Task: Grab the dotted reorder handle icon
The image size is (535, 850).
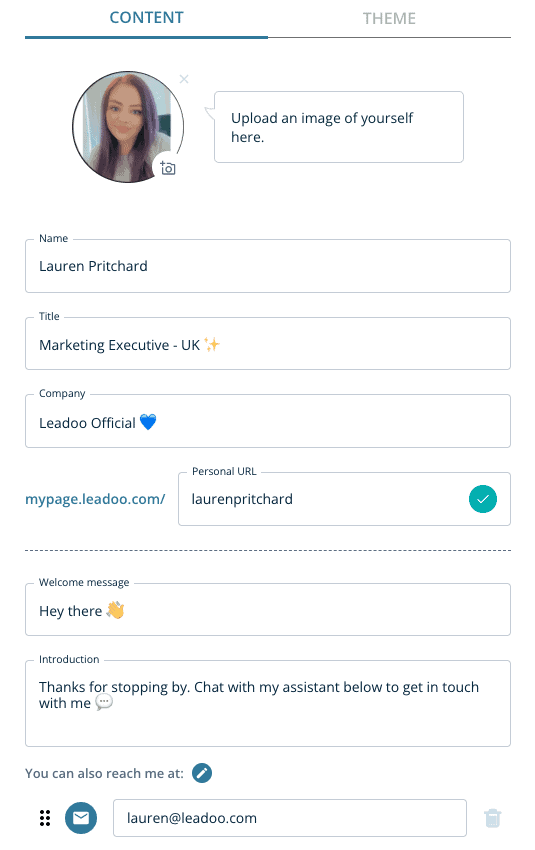Action: pos(45,818)
